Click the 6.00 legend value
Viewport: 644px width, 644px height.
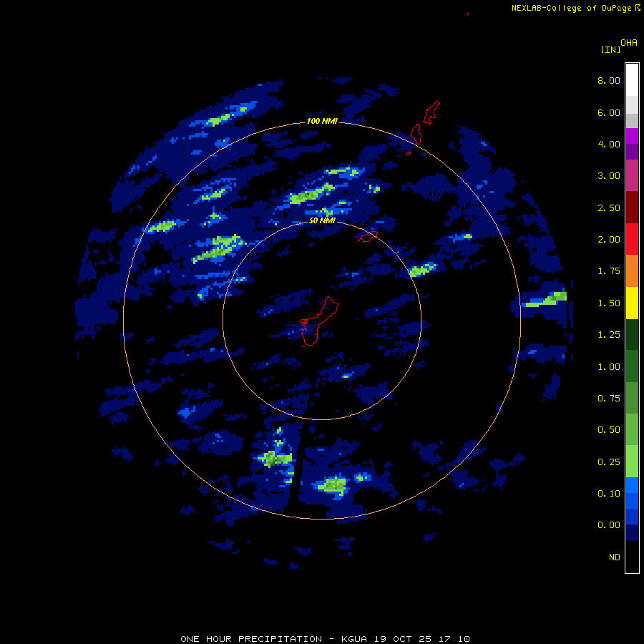click(x=609, y=112)
